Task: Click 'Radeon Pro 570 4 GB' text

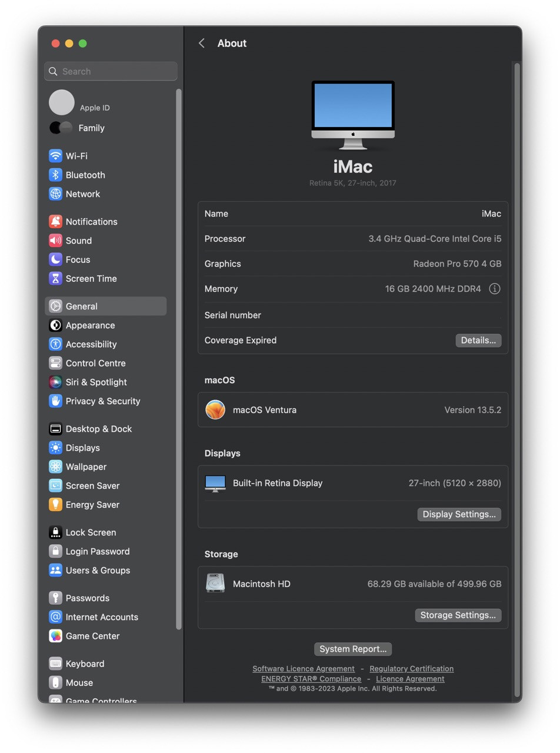Action: click(457, 264)
